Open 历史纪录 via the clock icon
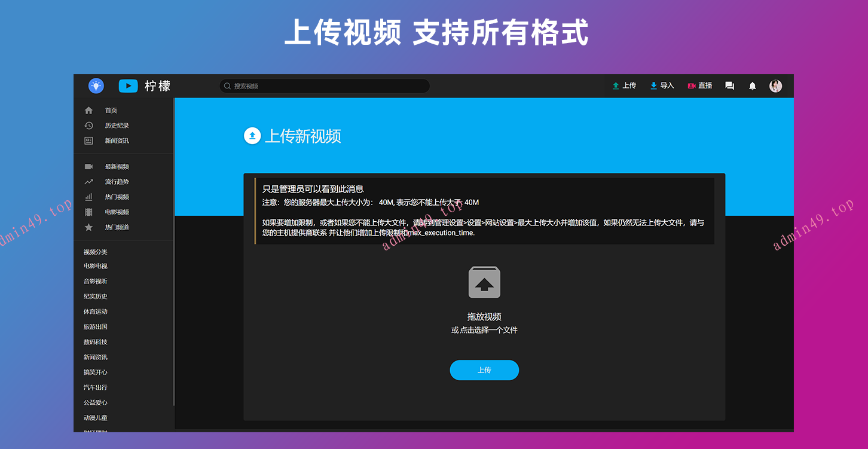The height and width of the screenshot is (449, 868). (x=88, y=125)
